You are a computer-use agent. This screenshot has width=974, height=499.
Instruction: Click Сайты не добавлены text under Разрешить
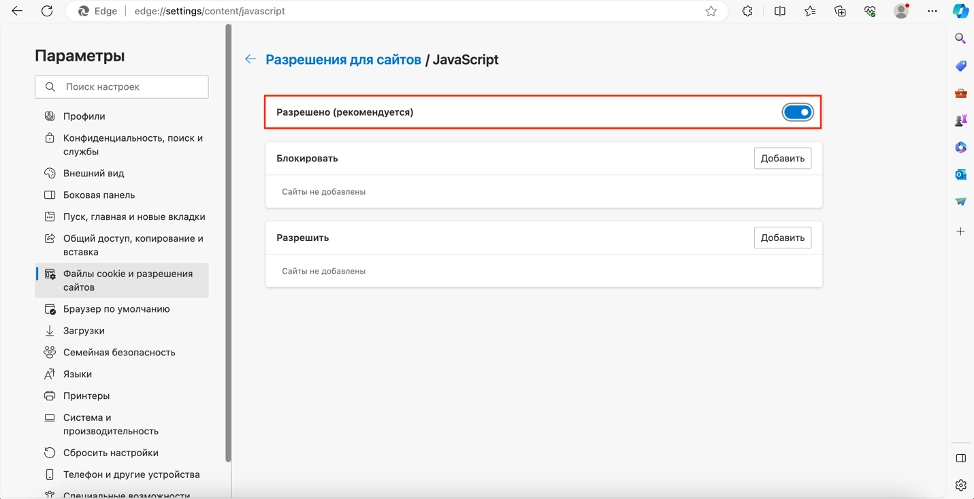(x=324, y=272)
